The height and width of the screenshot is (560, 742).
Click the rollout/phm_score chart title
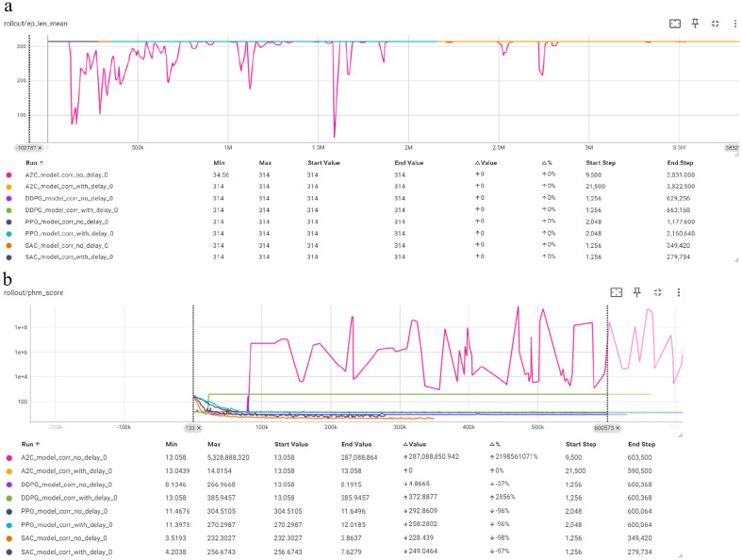[x=33, y=293]
